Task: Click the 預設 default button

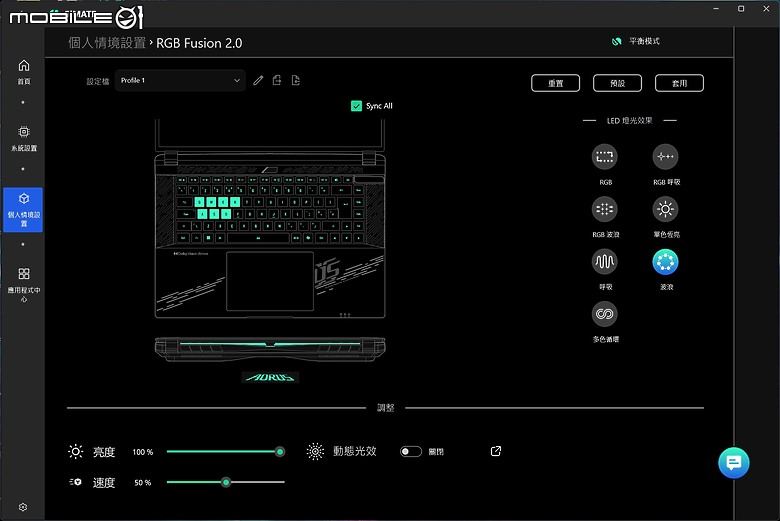Action: (617, 83)
